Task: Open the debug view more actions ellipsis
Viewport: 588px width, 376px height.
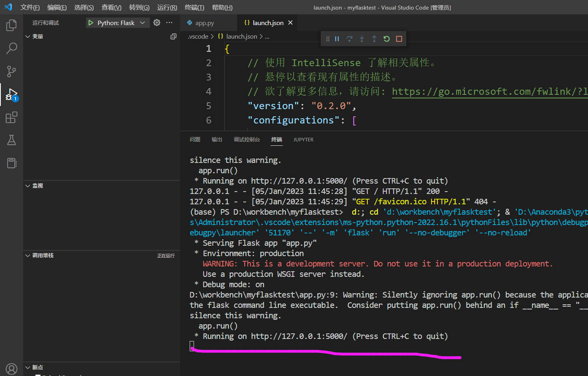Action: (x=169, y=23)
